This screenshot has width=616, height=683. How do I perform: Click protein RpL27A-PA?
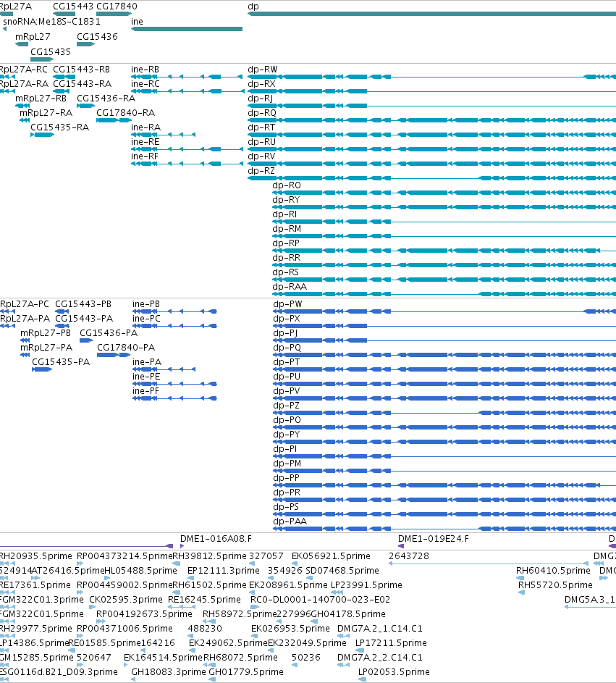coord(7,326)
